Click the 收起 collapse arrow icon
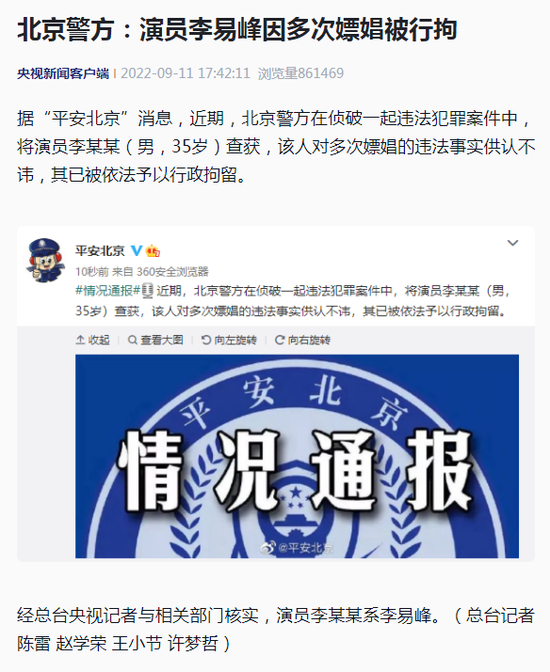Viewport: 550px width, 672px height. pyautogui.click(x=80, y=340)
